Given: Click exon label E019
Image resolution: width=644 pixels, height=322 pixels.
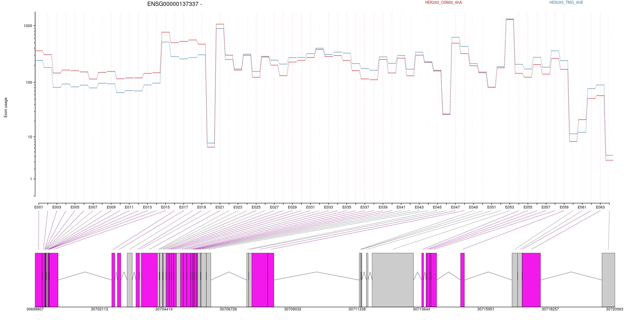Looking at the screenshot, I should coord(202,207).
